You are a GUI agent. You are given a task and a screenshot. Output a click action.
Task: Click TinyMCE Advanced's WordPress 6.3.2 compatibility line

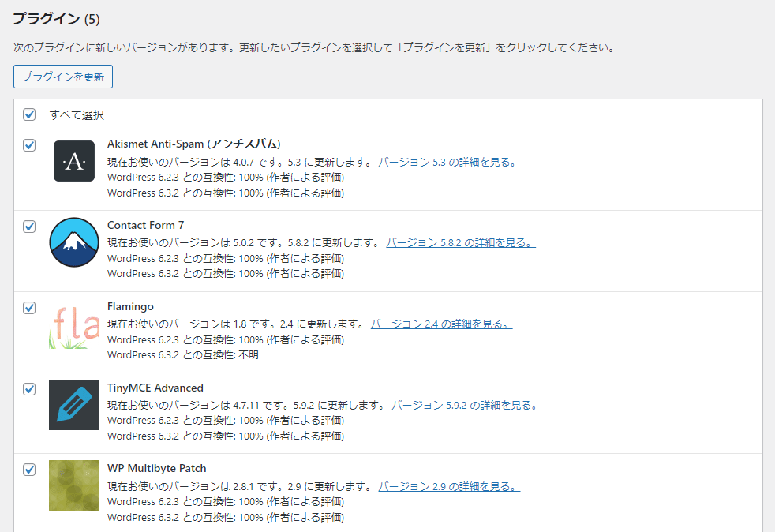point(226,436)
